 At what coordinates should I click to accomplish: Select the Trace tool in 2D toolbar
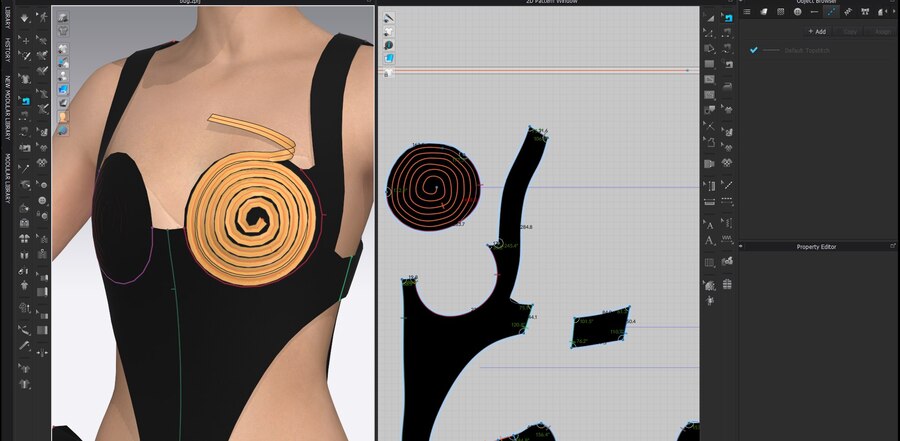pos(709,141)
